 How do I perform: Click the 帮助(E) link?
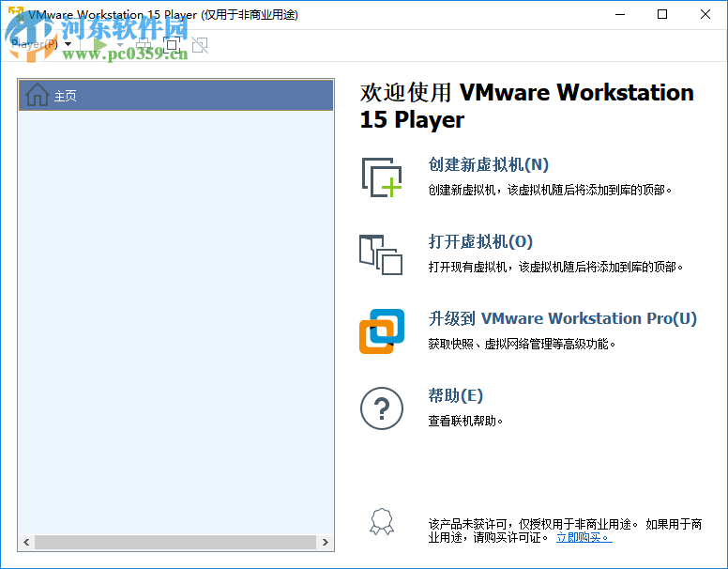pyautogui.click(x=455, y=395)
